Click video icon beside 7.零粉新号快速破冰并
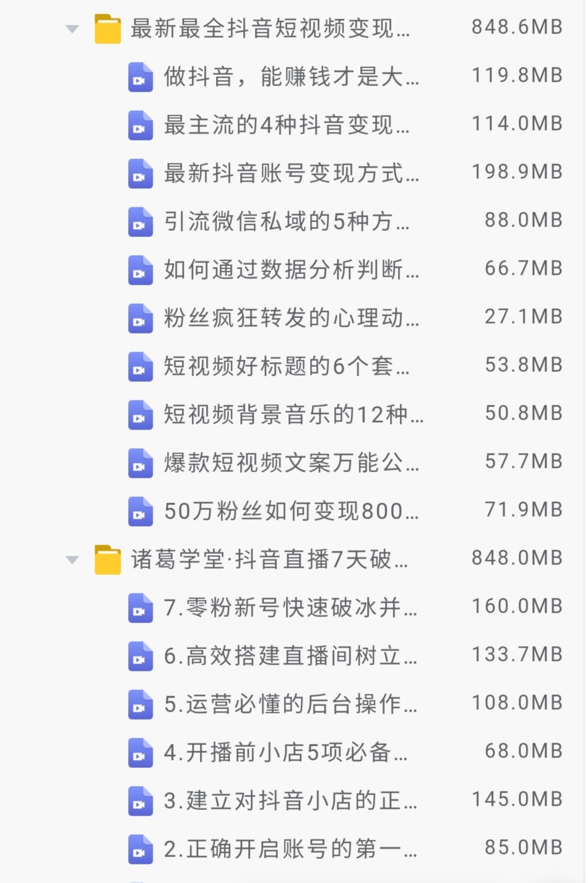The height and width of the screenshot is (883, 588). click(x=141, y=608)
